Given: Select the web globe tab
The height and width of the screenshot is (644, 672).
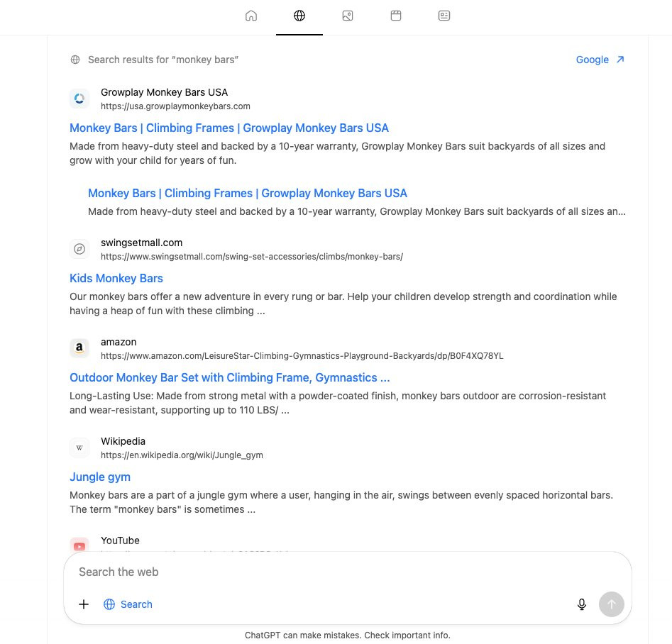Looking at the screenshot, I should coord(299,16).
